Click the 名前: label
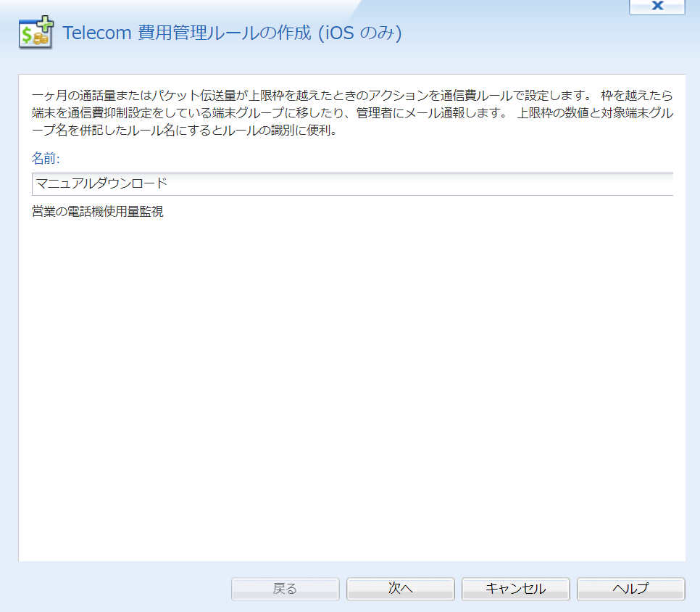The height and width of the screenshot is (612, 700). coord(46,158)
